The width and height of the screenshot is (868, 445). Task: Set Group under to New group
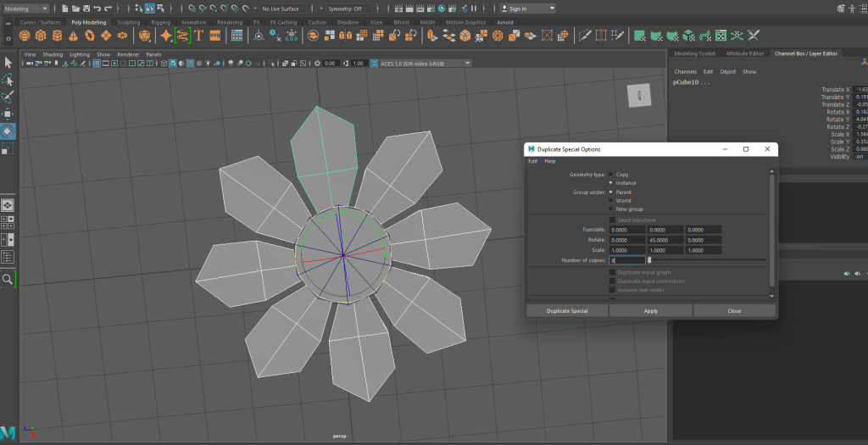click(611, 209)
